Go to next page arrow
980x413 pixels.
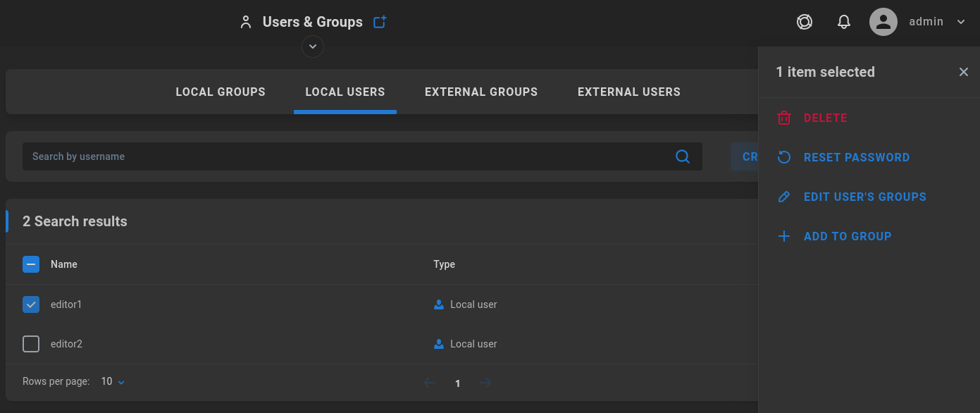point(485,383)
